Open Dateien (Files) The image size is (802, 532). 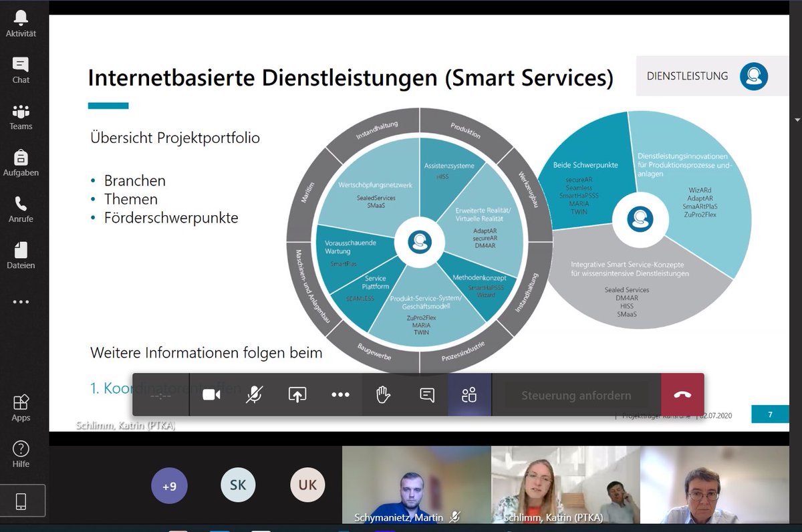pyautogui.click(x=20, y=255)
